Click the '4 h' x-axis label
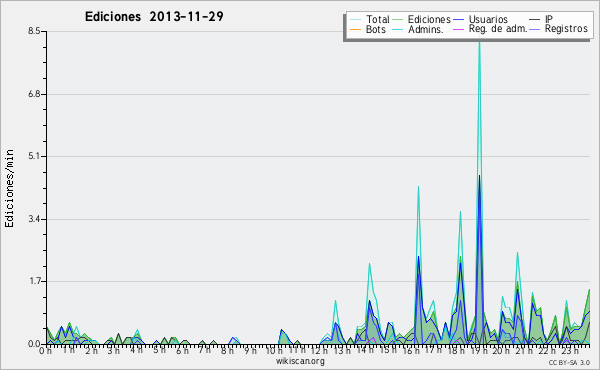 point(137,350)
